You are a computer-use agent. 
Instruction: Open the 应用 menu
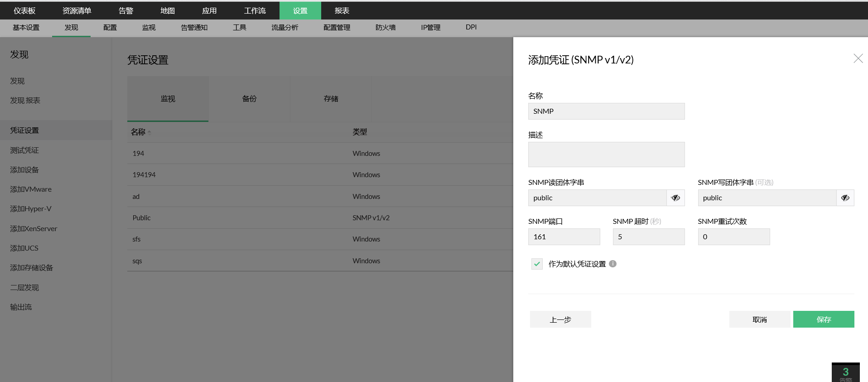click(209, 10)
